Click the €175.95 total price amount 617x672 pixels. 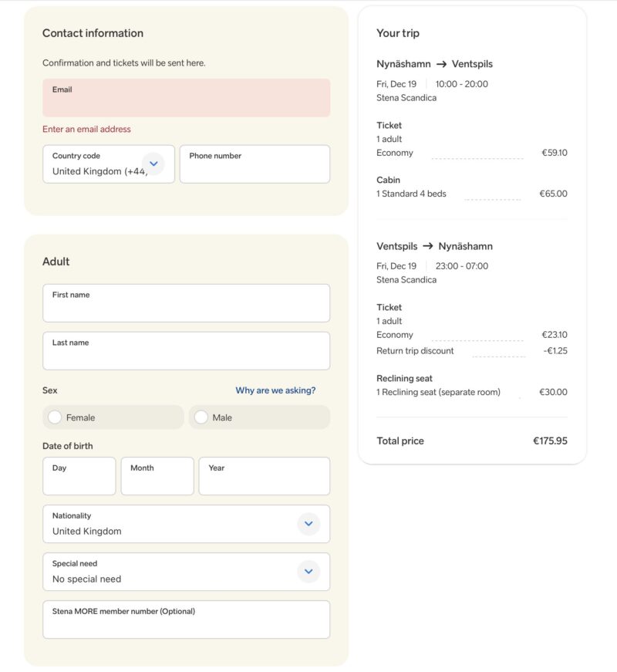549,441
